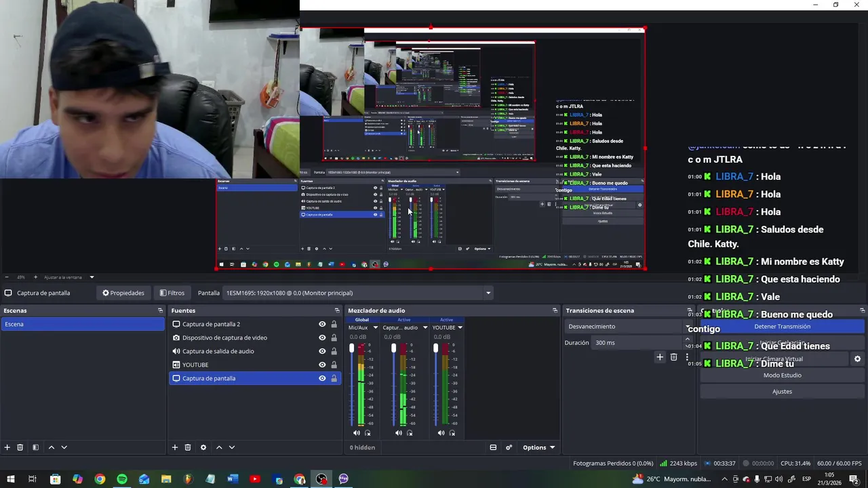
Task: Zoom in preview with plus icon
Action: click(35, 277)
